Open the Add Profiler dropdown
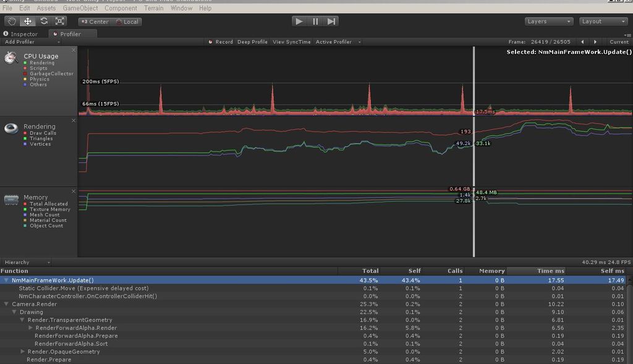Viewport: 633px width, 364px height. pos(32,42)
